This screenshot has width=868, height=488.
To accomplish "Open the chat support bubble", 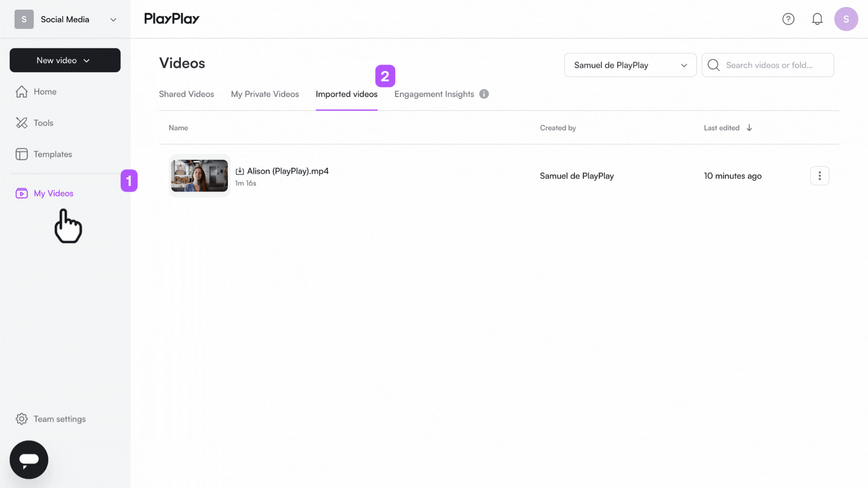I will click(x=29, y=460).
